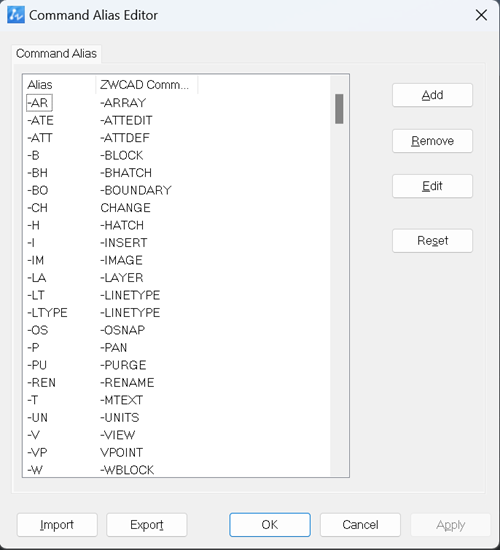
Task: Import an alias file
Action: (57, 525)
